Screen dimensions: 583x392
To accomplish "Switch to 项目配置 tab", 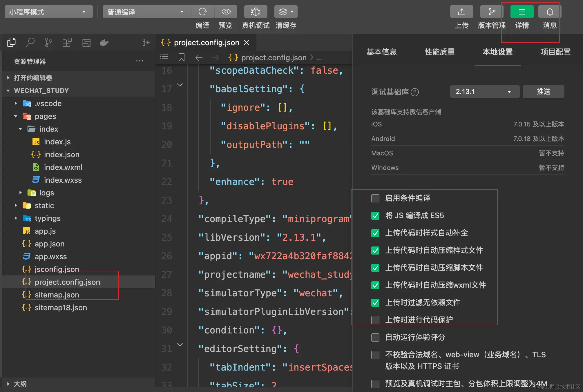I will (555, 52).
